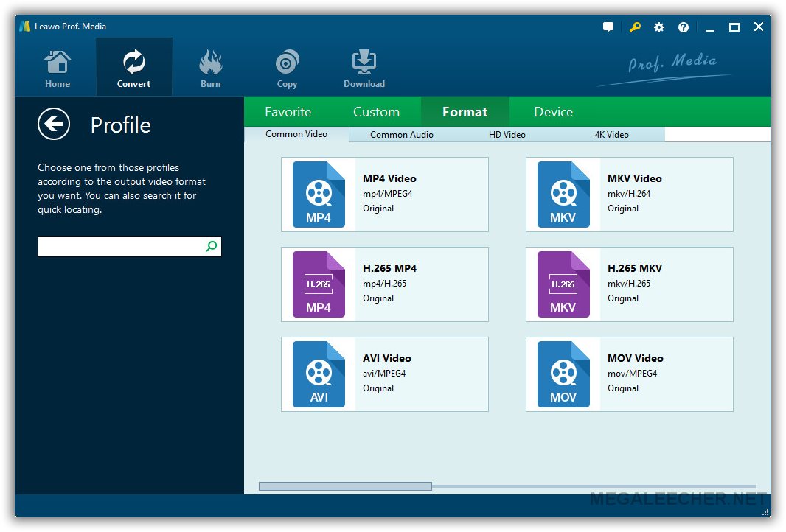Click the 'mov/MPEG4' codec text
Viewport: 786px width, 532px height.
click(632, 374)
